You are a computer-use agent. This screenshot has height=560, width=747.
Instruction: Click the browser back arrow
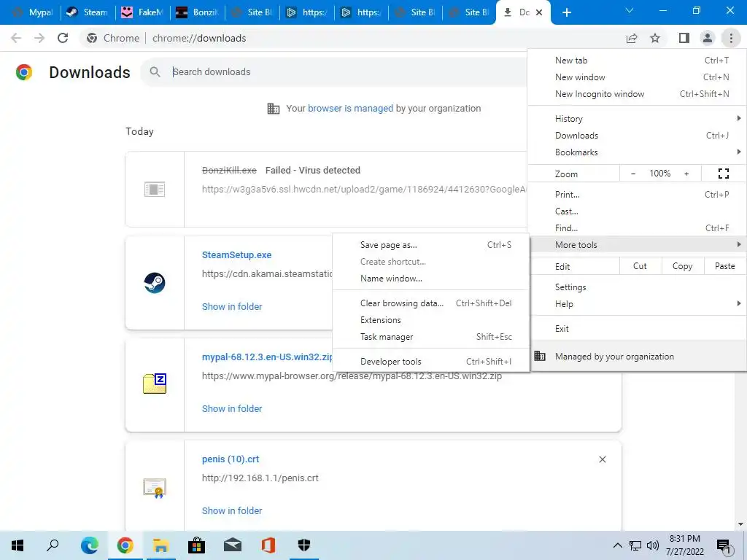(16, 38)
